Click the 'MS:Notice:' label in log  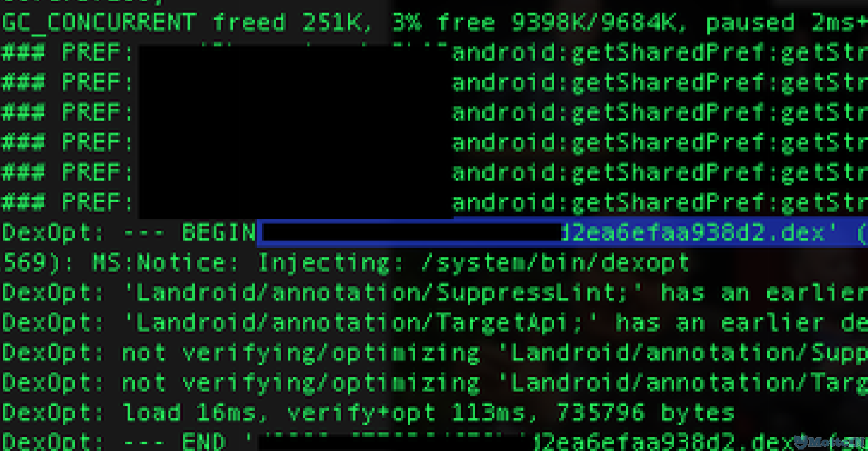164,263
